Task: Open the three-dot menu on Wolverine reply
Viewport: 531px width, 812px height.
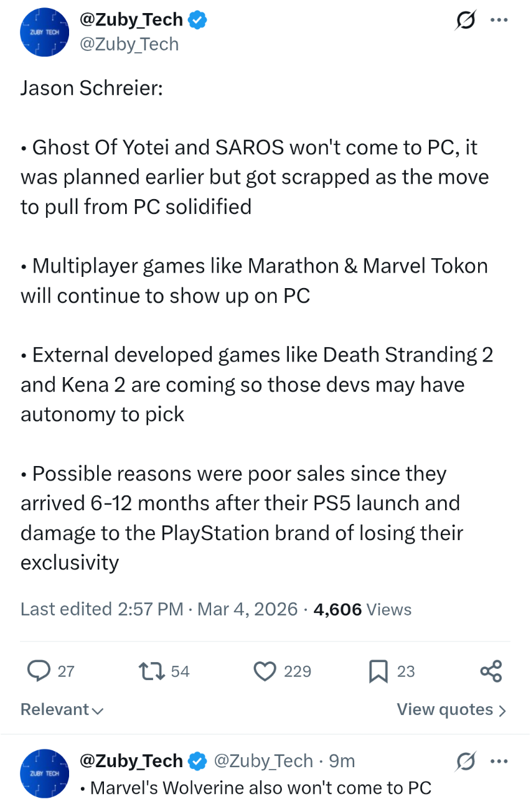Action: 499,761
